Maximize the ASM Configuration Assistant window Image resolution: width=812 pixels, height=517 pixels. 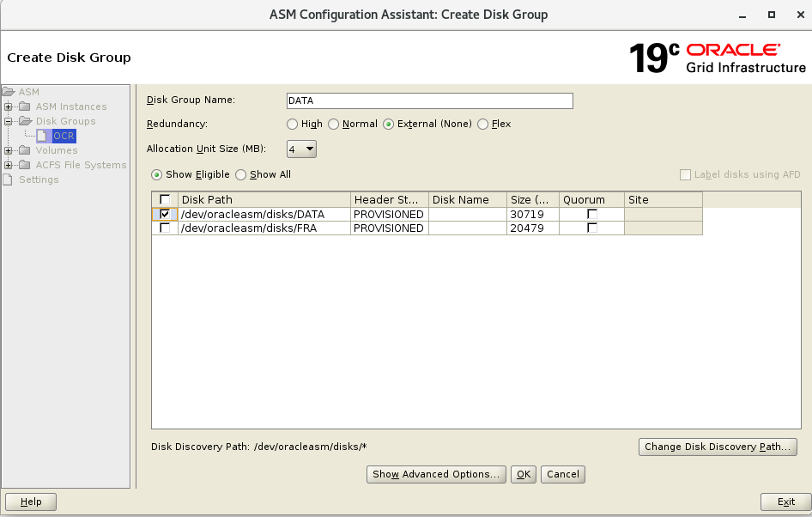coord(772,15)
